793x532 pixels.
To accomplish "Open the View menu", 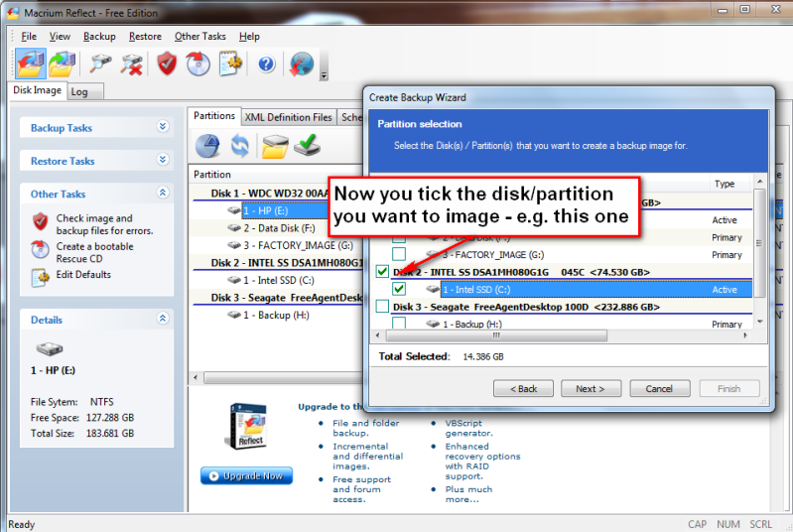I will 60,37.
